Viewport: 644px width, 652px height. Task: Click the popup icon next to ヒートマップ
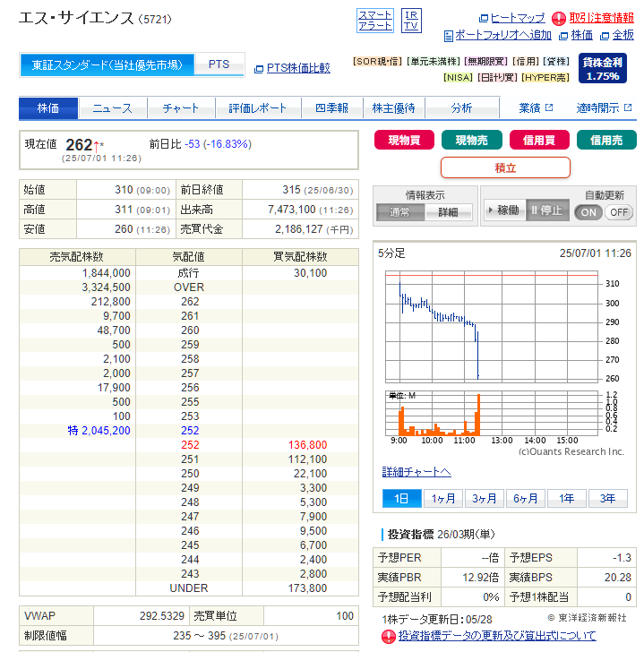click(x=484, y=18)
